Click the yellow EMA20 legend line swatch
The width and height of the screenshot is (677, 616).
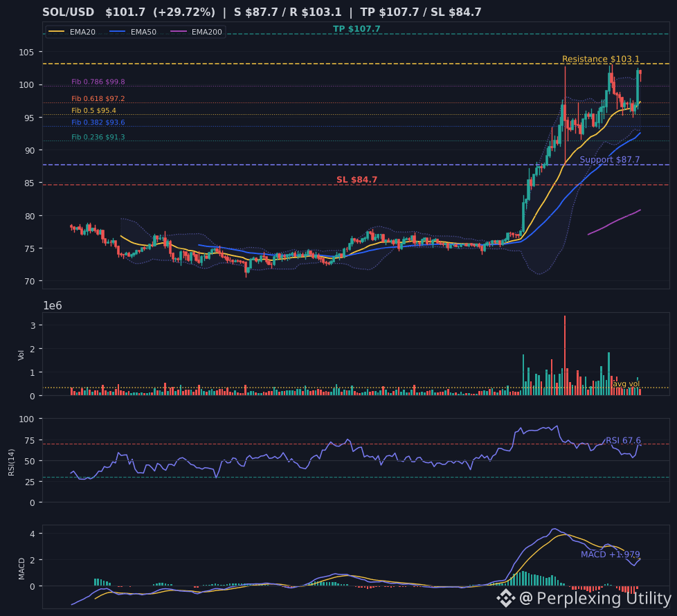click(56, 32)
